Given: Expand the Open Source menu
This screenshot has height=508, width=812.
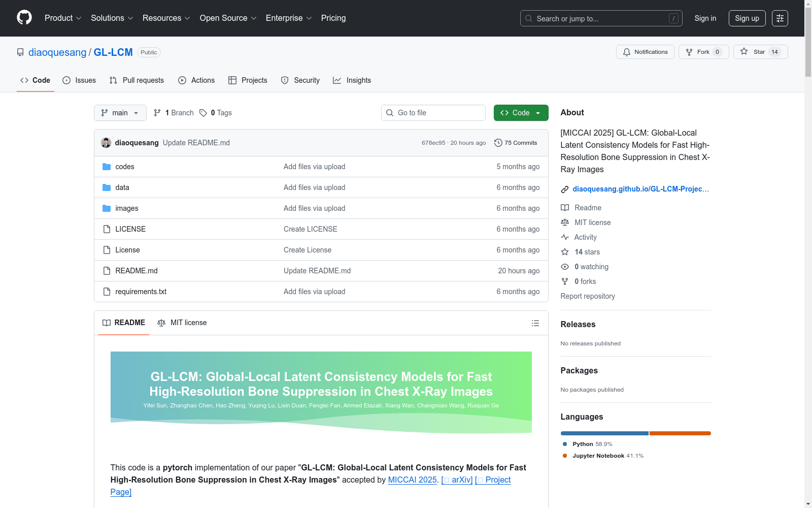Looking at the screenshot, I should [228, 18].
